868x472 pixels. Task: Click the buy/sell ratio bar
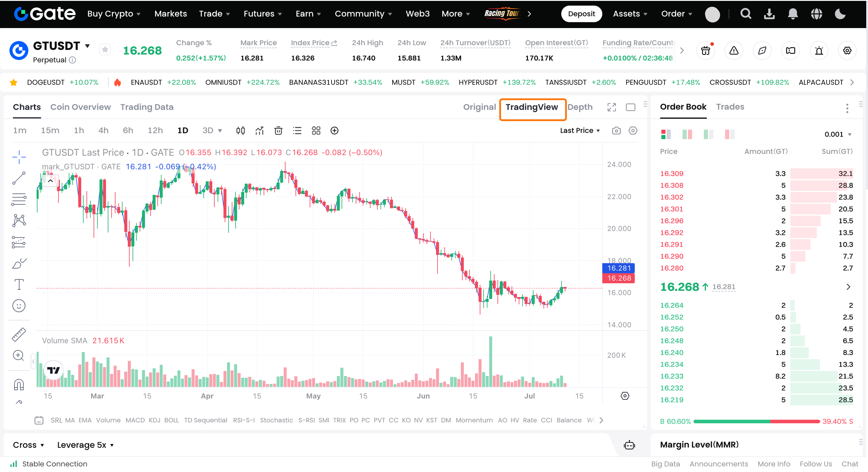(756, 421)
